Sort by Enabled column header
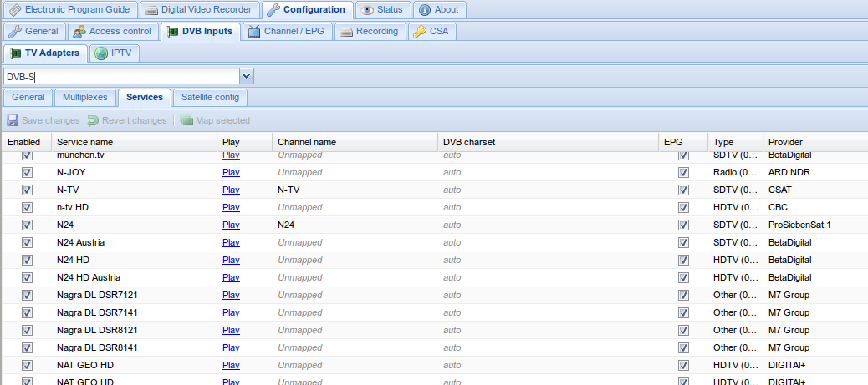The height and width of the screenshot is (385, 868). click(x=27, y=142)
